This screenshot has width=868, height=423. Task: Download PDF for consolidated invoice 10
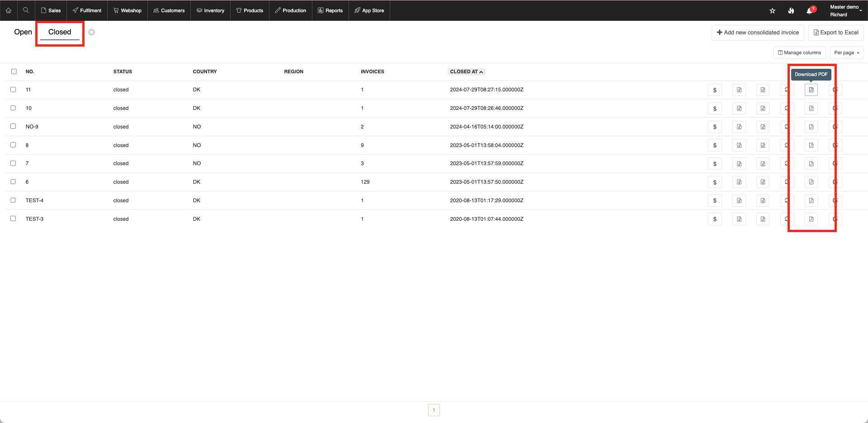click(x=811, y=109)
